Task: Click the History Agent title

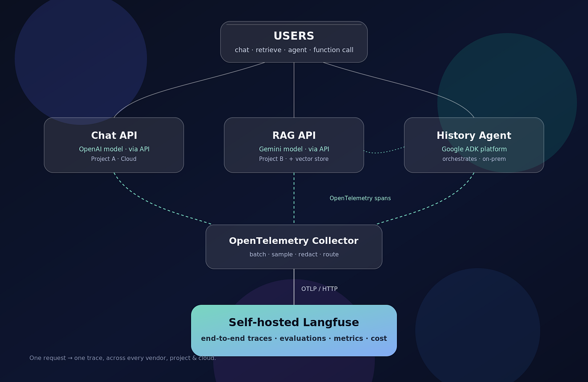Action: coord(474,136)
